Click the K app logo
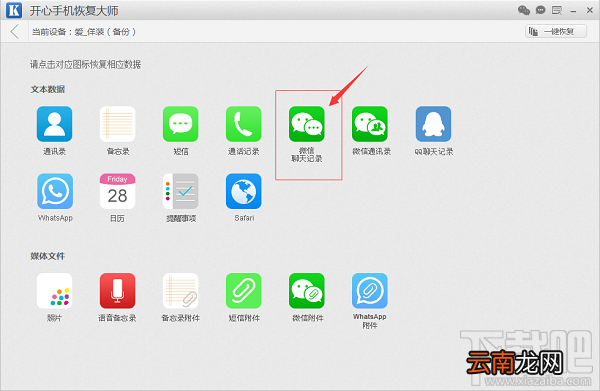600x391 pixels. (14, 10)
